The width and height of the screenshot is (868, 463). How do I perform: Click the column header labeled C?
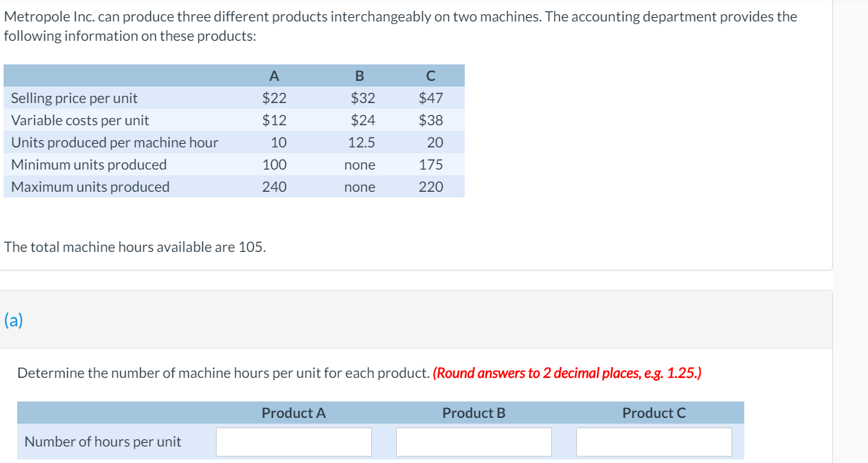431,75
